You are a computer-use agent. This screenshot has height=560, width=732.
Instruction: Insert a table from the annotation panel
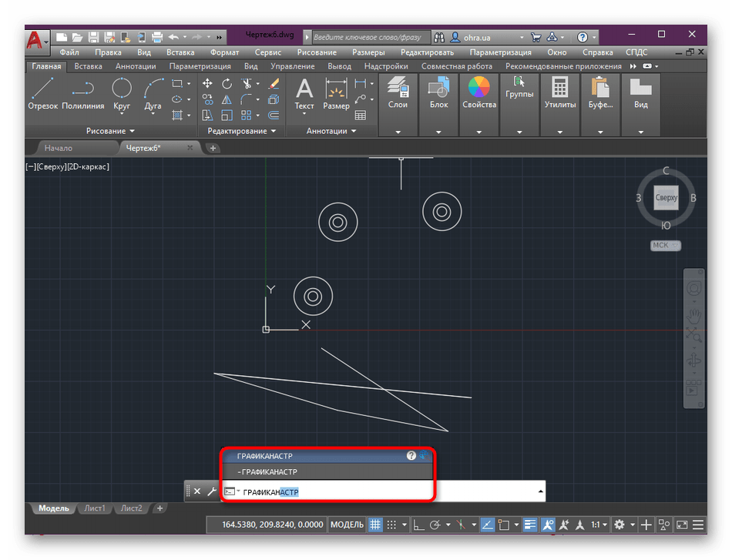tap(361, 115)
